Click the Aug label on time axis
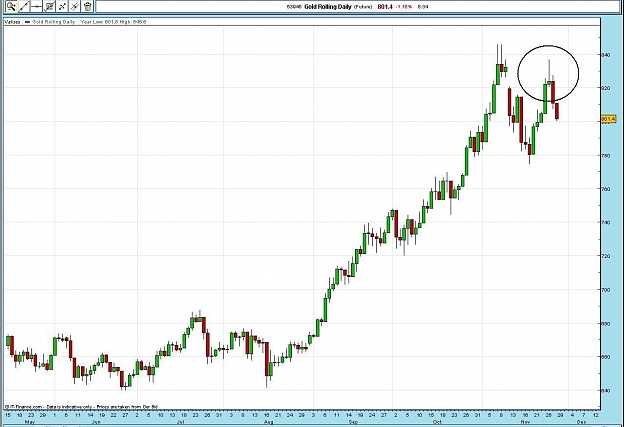This screenshot has height=427, width=625. point(269,422)
